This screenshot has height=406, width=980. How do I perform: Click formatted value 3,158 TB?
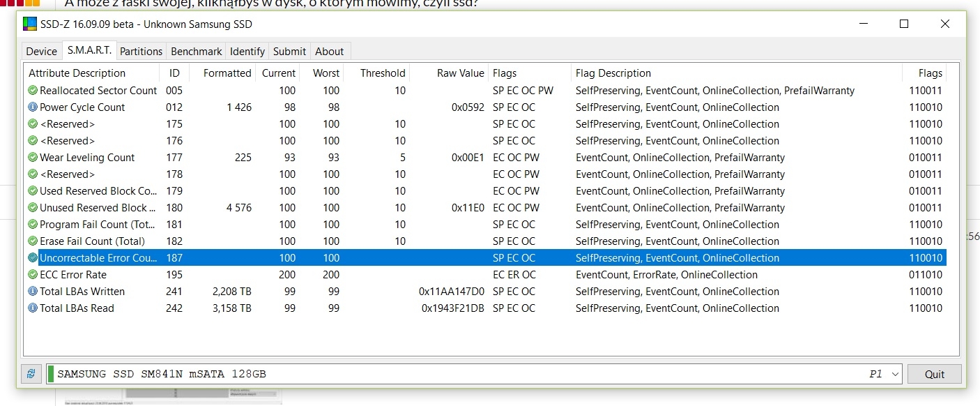(232, 308)
